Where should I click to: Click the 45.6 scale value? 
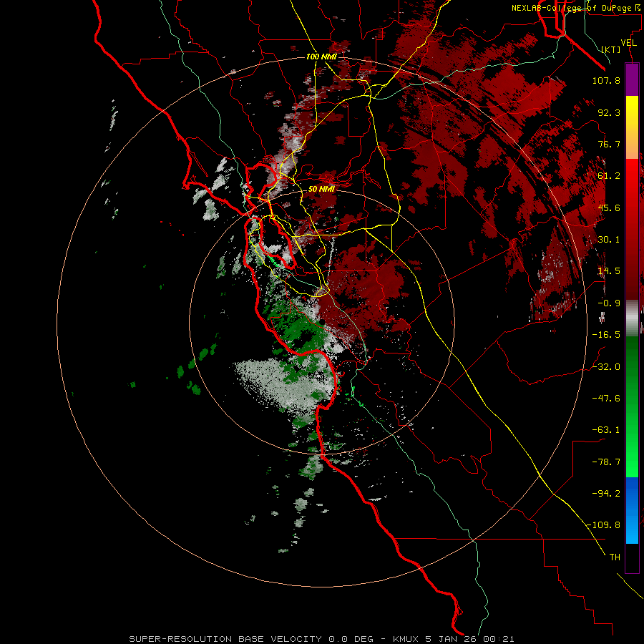[609, 208]
